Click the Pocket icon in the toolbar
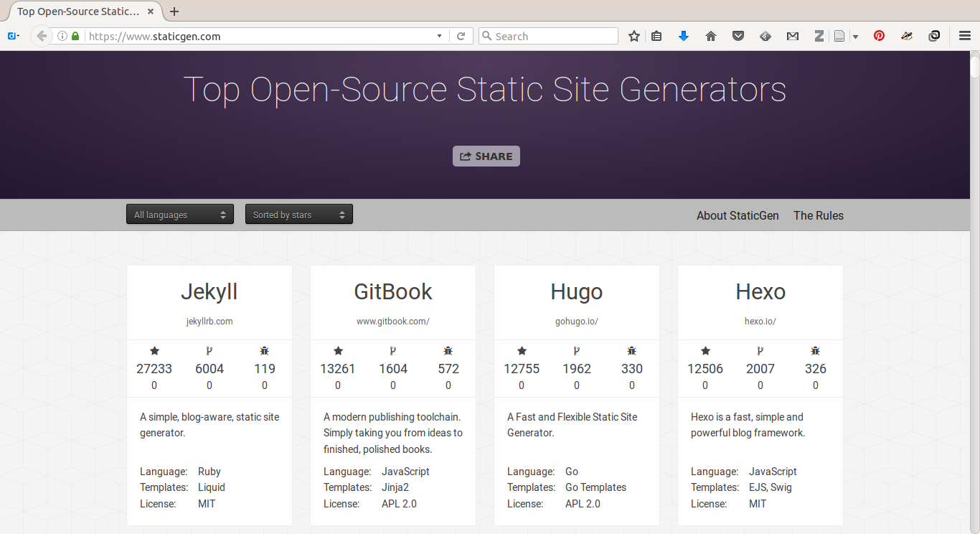 (738, 36)
